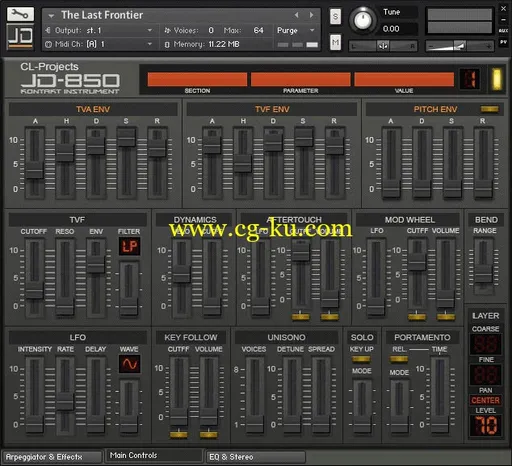
Task: Toggle Aftertouch volume polarity LED
Action: tap(330, 316)
